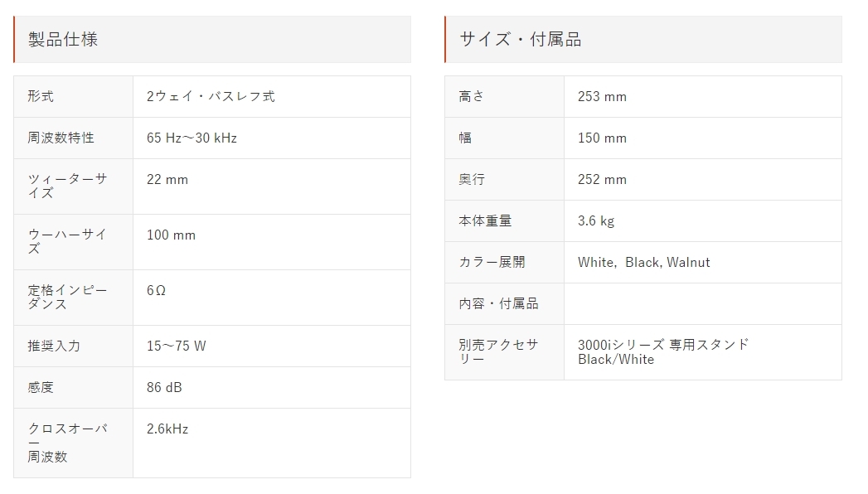Click the 製品仕様 section heading
Image resolution: width=868 pixels, height=494 pixels.
(x=62, y=39)
